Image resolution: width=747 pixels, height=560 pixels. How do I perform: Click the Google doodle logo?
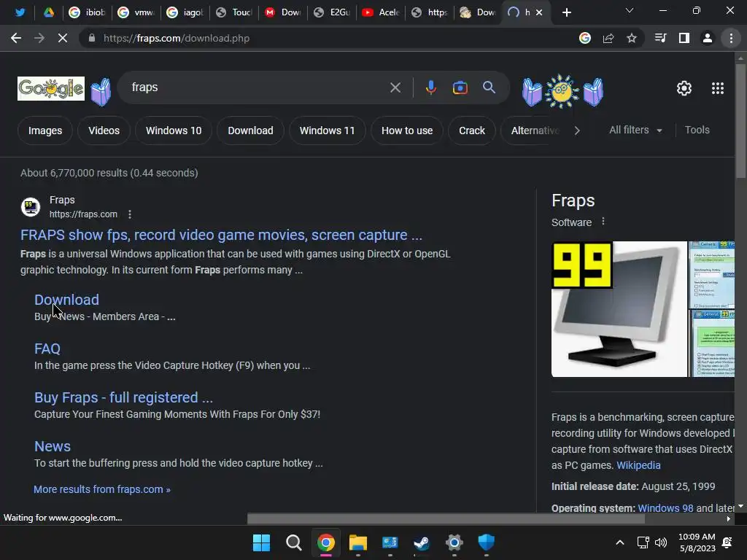51,88
